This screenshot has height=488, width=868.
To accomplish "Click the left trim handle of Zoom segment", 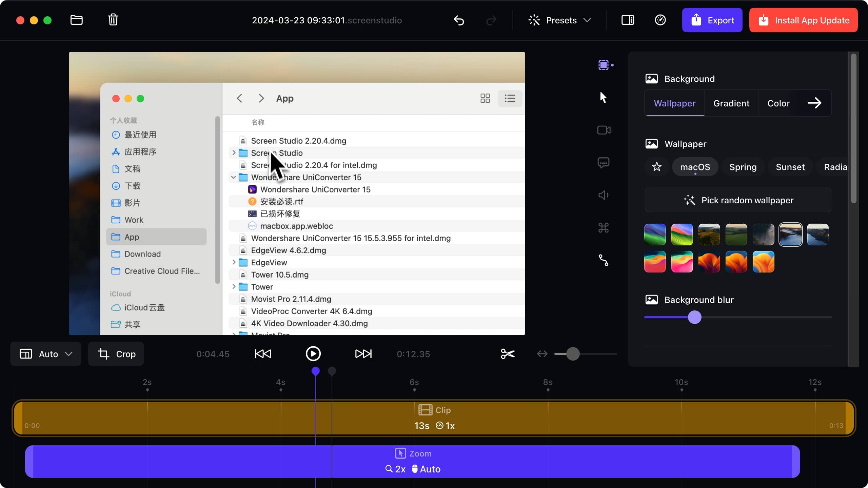I will click(29, 461).
